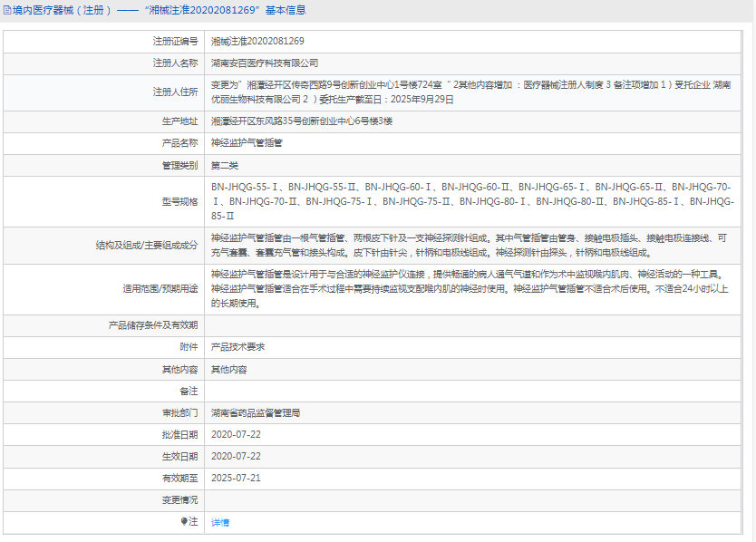The width and height of the screenshot is (756, 542).
Task: Click the intended-use text starting 神经监护气管插管是设计用于
Action: (x=470, y=289)
